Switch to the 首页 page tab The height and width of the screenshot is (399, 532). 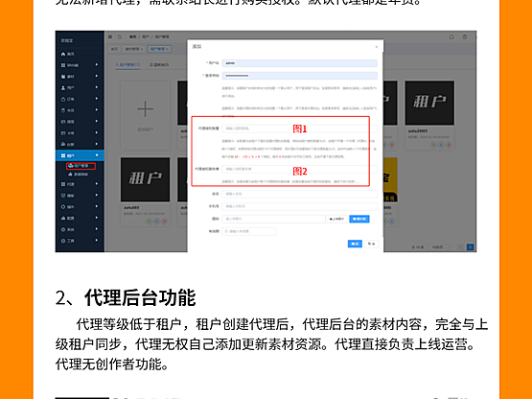(114, 49)
